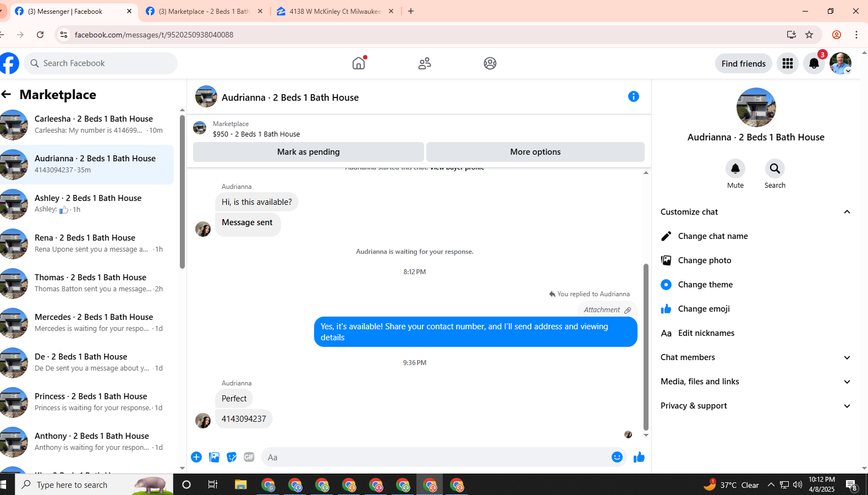Image resolution: width=868 pixels, height=495 pixels.
Task: Open the Menu grid icon
Action: pos(788,64)
